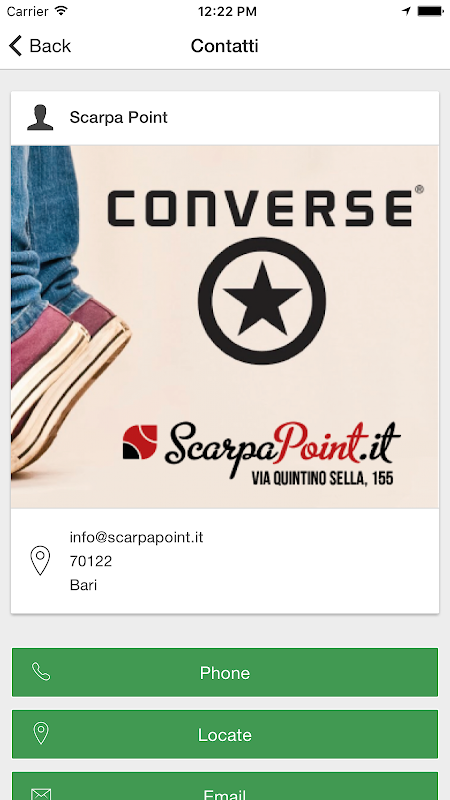Tap the person silhouette icon
The width and height of the screenshot is (450, 800).
40,117
